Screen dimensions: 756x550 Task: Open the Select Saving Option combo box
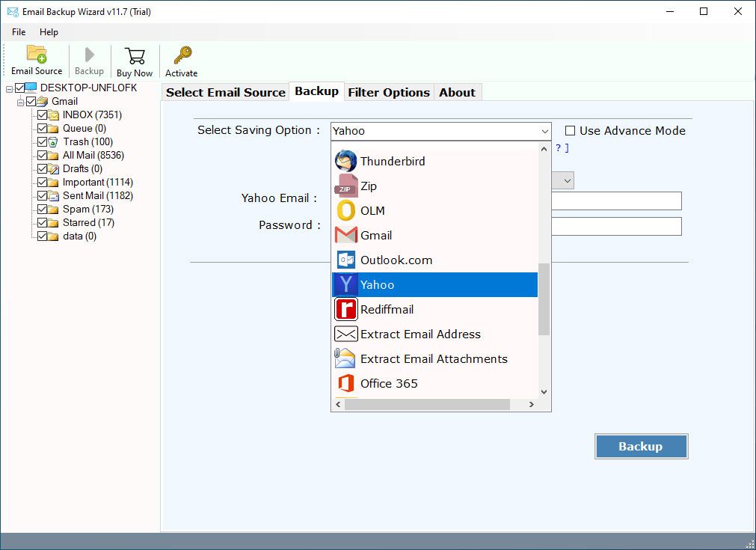tap(440, 131)
